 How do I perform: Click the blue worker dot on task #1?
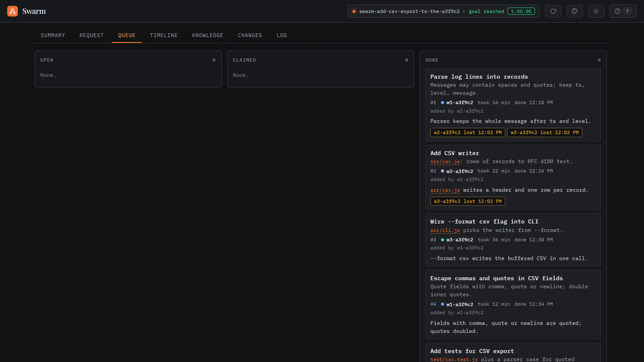(443, 102)
